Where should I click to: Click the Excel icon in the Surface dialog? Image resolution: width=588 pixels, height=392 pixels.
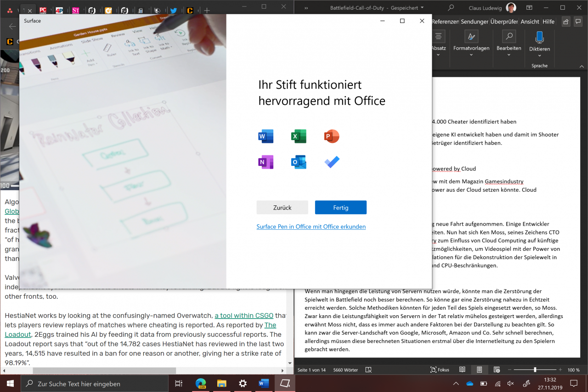coord(299,136)
